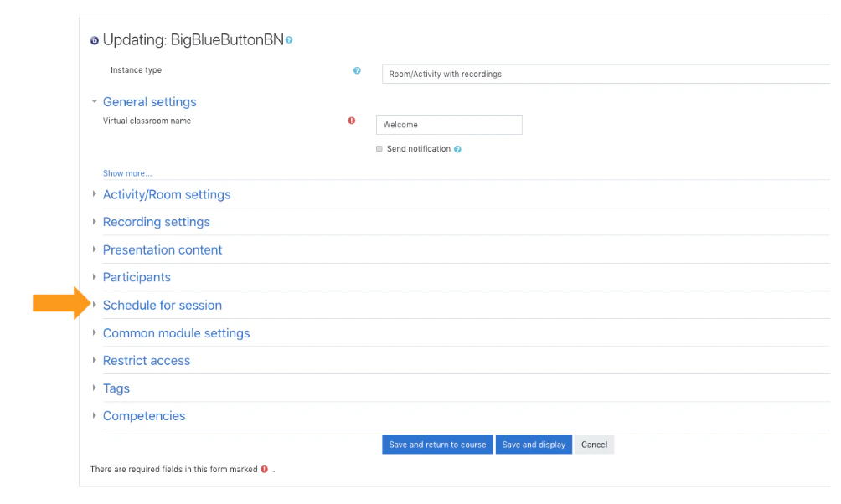Expand the Competencies section
The image size is (841, 504).
[x=144, y=415]
